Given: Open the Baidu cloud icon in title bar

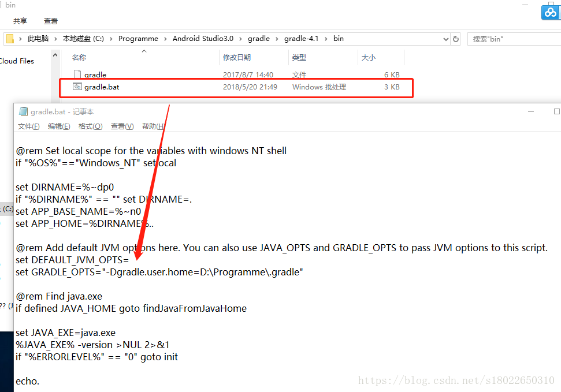Looking at the screenshot, I should (x=550, y=12).
